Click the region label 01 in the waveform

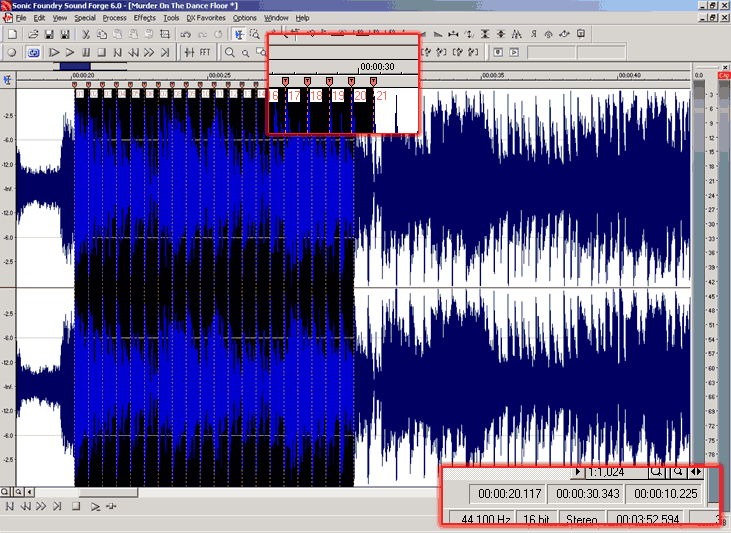(80, 94)
